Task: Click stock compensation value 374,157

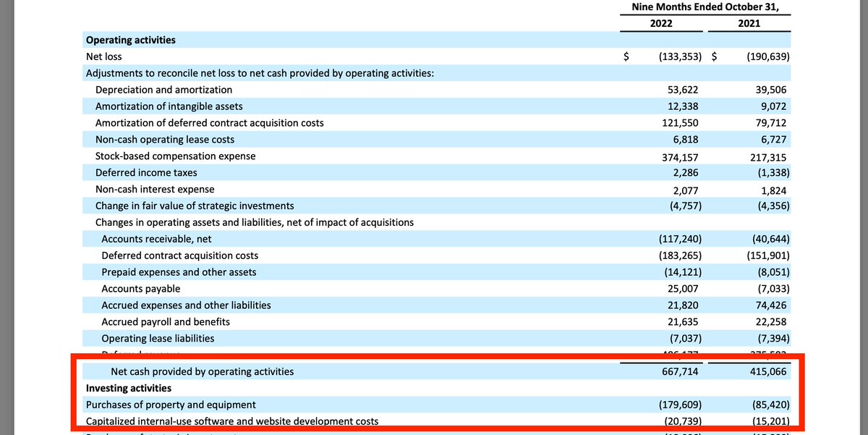Action: (x=680, y=157)
